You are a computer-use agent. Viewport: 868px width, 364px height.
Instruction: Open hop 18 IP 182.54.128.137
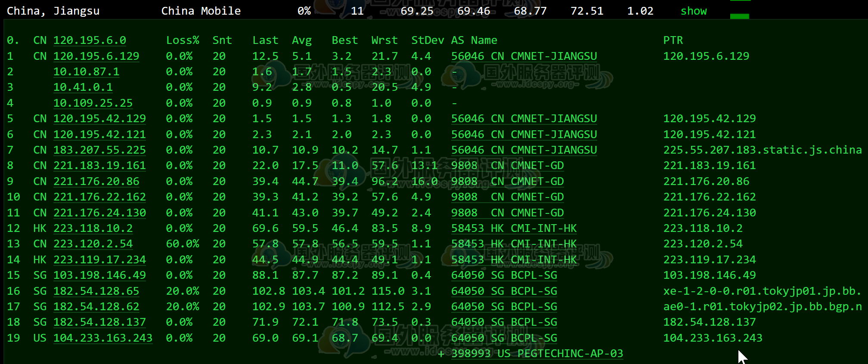click(x=99, y=322)
